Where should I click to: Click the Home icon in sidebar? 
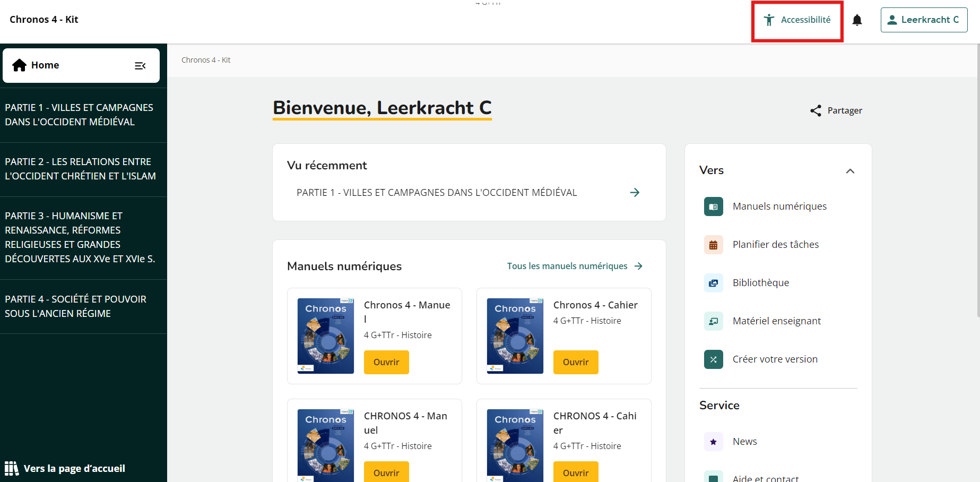[x=20, y=65]
